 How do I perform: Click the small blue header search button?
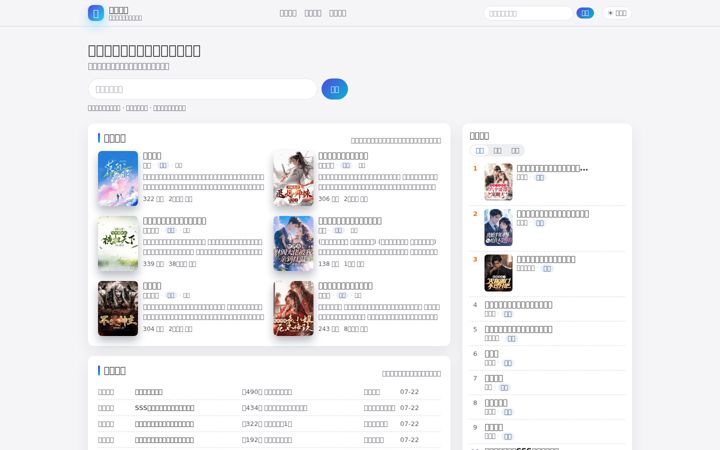pyautogui.click(x=585, y=13)
